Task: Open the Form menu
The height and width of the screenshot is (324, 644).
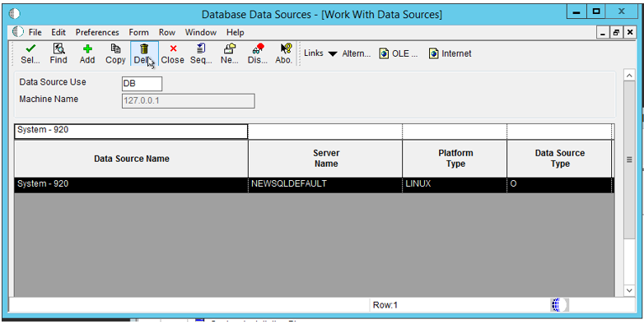Action: (139, 32)
